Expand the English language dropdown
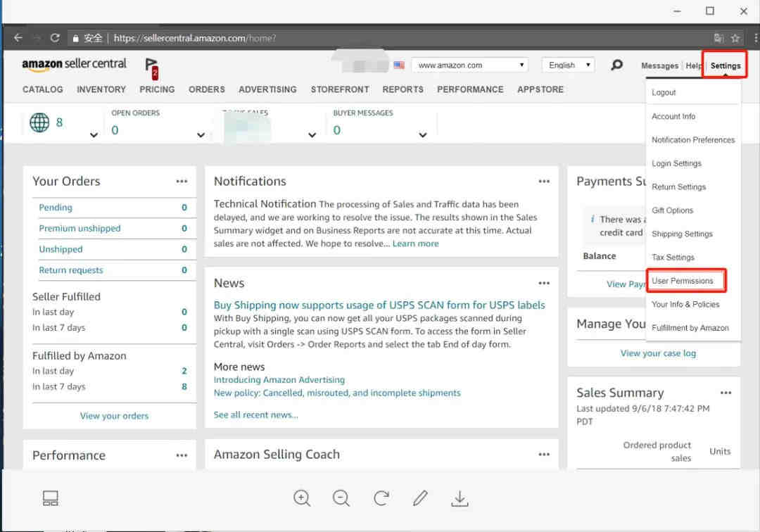The width and height of the screenshot is (760, 532). (568, 65)
